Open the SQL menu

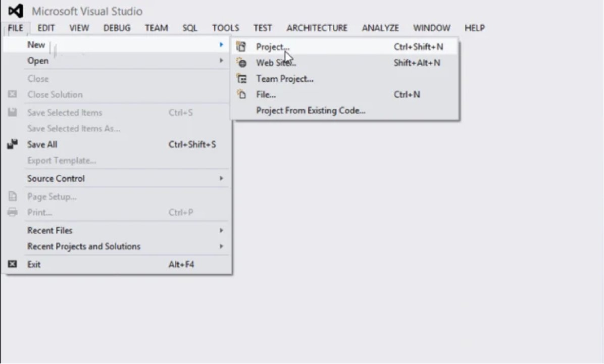189,28
